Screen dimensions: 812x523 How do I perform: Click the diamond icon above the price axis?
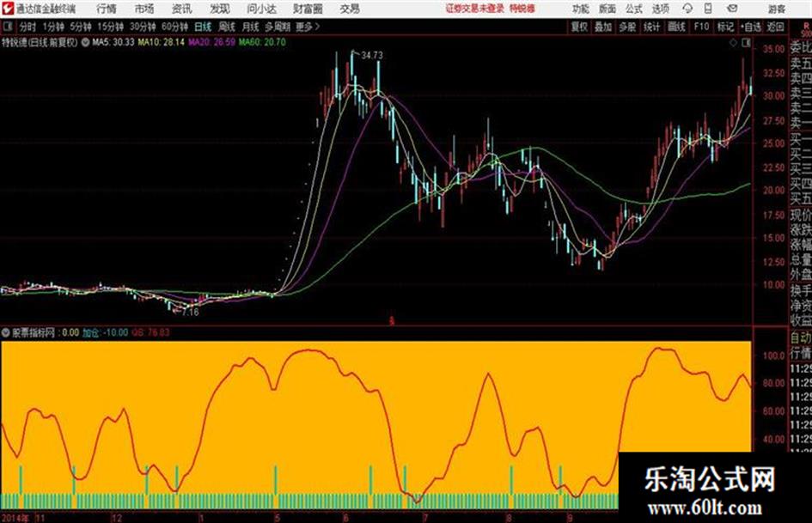coord(733,43)
